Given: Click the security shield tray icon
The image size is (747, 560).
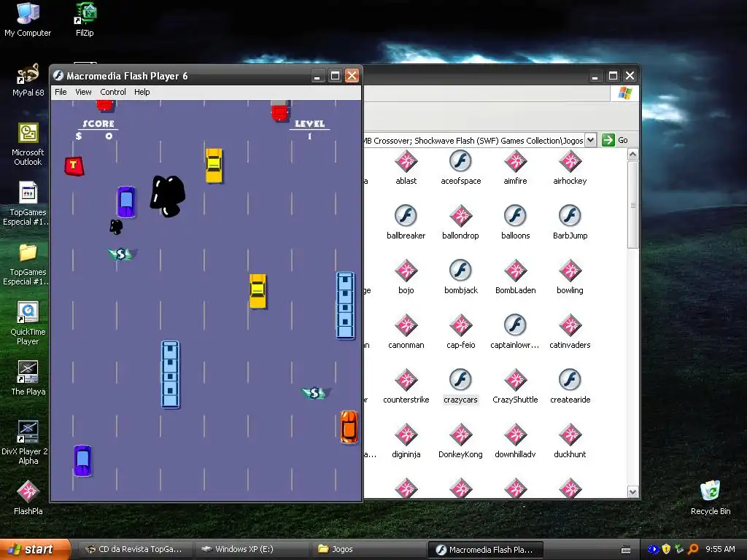Looking at the screenshot, I should click(x=667, y=549).
